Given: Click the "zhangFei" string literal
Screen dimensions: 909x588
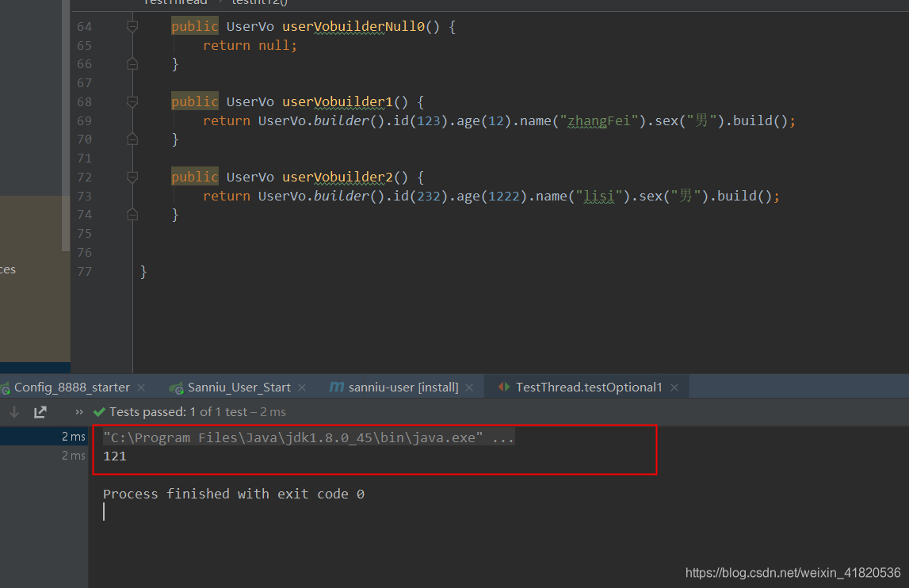Looking at the screenshot, I should (x=598, y=120).
